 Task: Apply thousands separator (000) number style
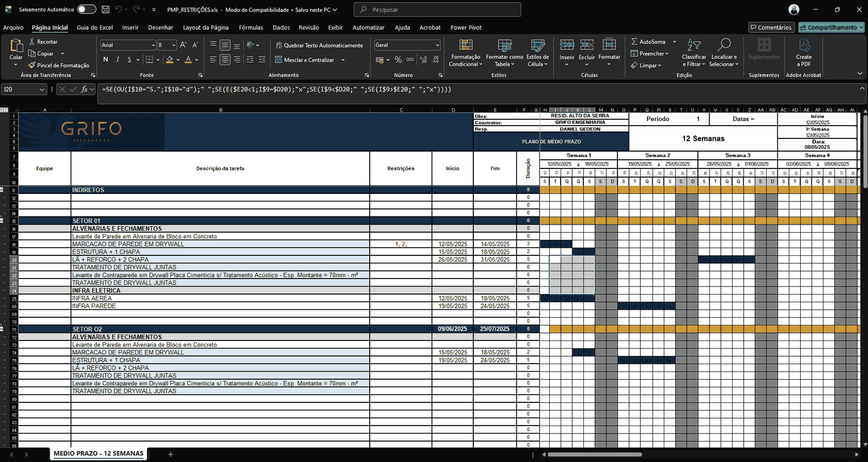coord(410,60)
